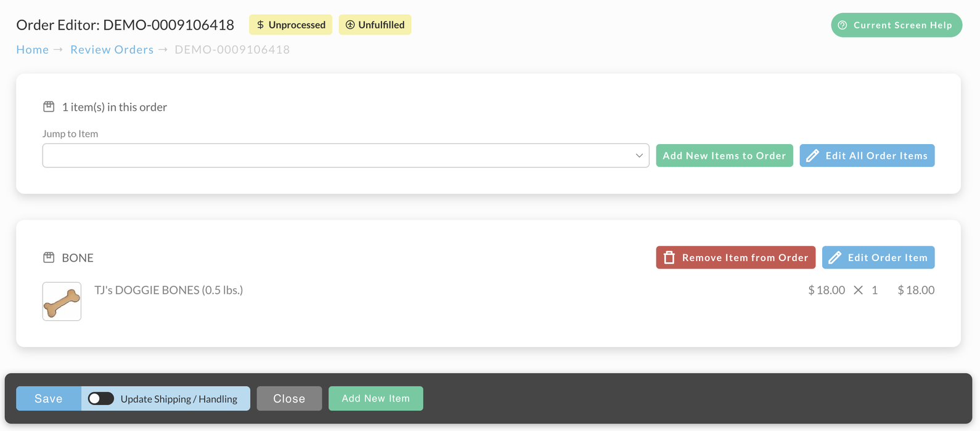Click the multiply X icon between price and quantity

pyautogui.click(x=858, y=290)
